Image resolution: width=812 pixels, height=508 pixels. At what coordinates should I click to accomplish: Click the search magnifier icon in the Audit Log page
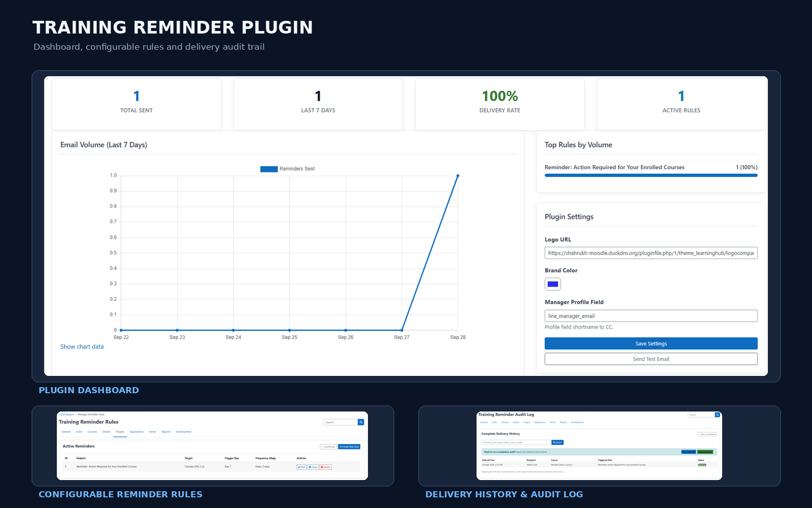pos(718,415)
